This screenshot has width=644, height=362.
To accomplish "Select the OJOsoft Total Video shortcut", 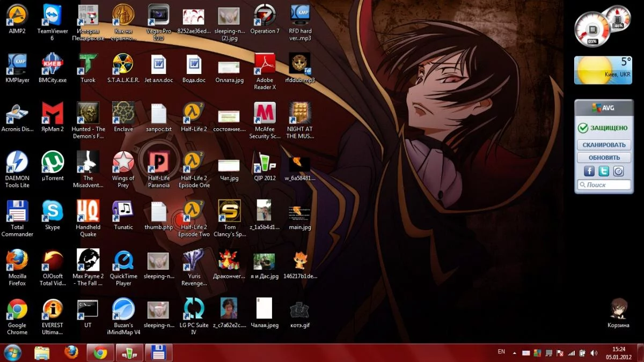I will [53, 268].
